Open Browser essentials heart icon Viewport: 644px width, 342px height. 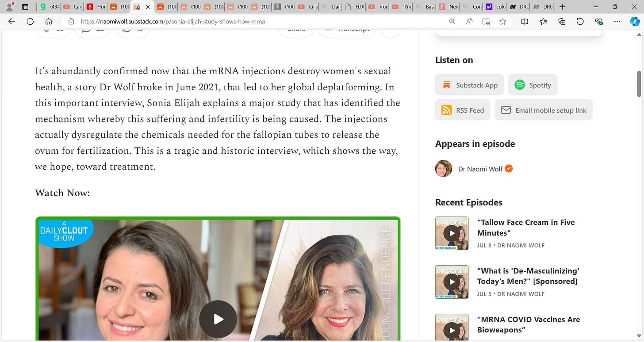click(599, 21)
